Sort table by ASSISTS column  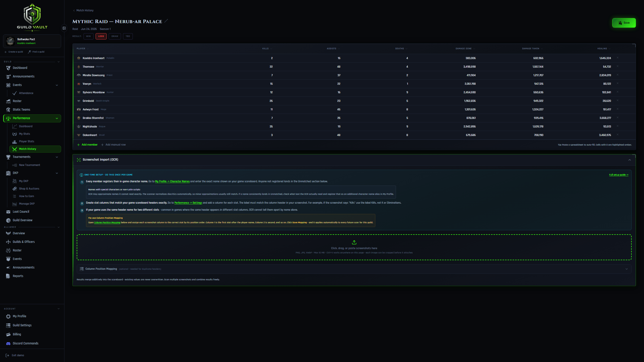coord(333,49)
